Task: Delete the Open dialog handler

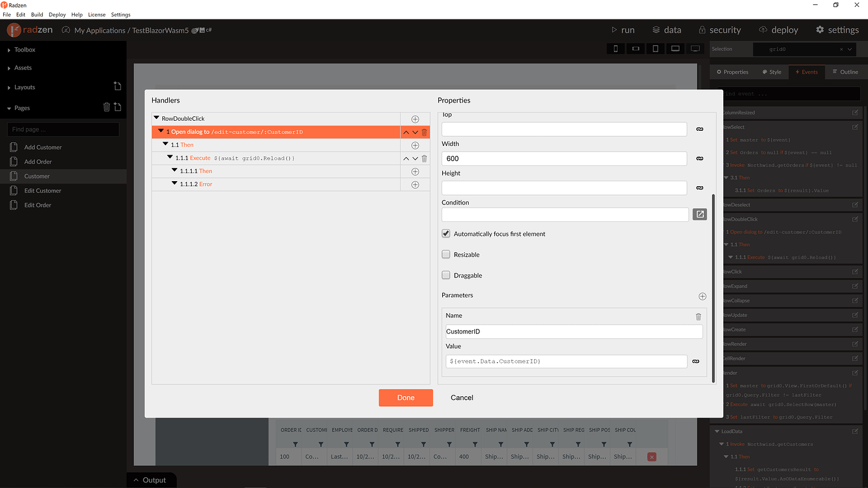Action: (x=425, y=132)
